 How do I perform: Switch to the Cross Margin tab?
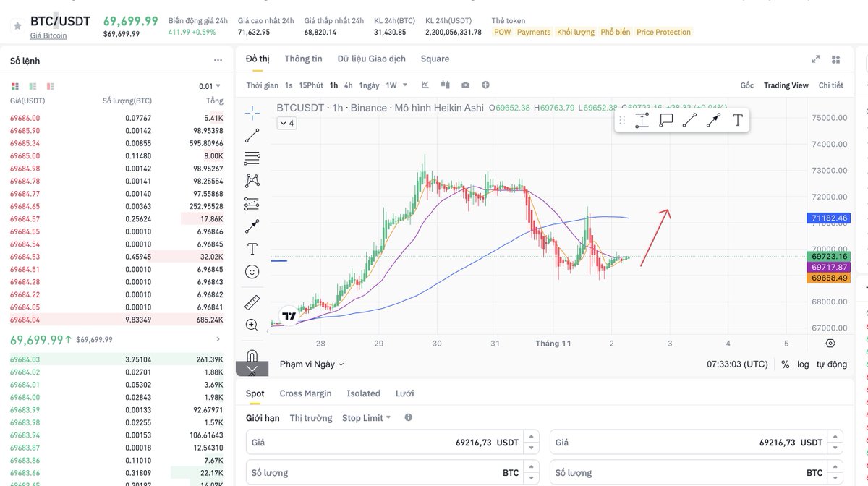tap(305, 393)
